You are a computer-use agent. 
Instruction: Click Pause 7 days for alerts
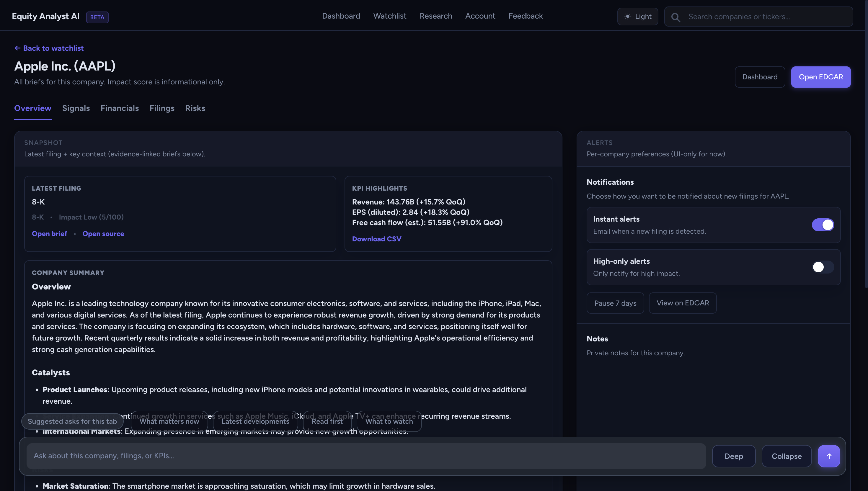pyautogui.click(x=615, y=303)
